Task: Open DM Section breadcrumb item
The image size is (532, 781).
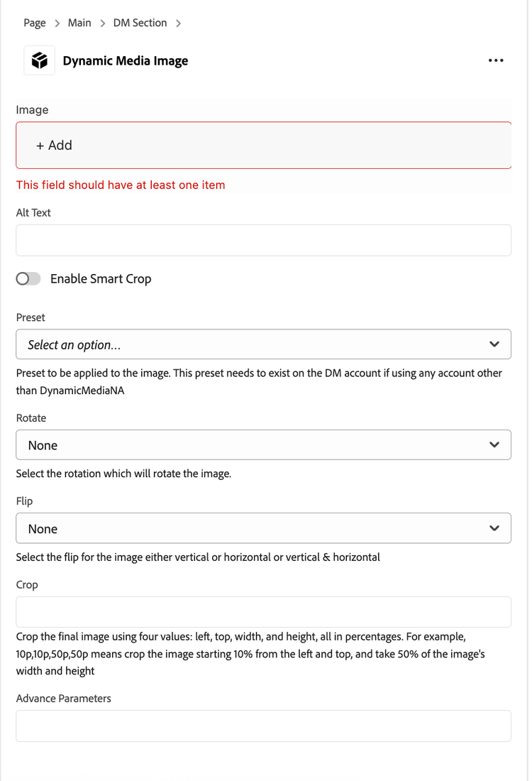Action: [x=140, y=23]
